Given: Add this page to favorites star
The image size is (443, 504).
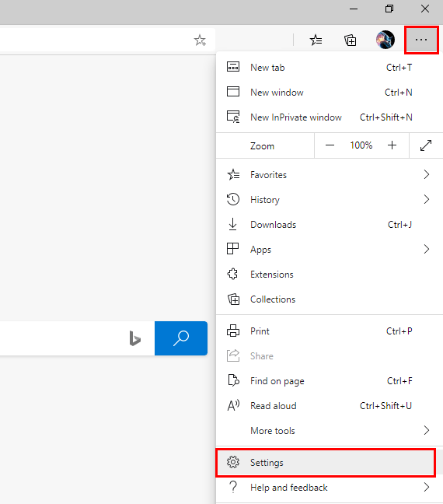Looking at the screenshot, I should [x=200, y=40].
